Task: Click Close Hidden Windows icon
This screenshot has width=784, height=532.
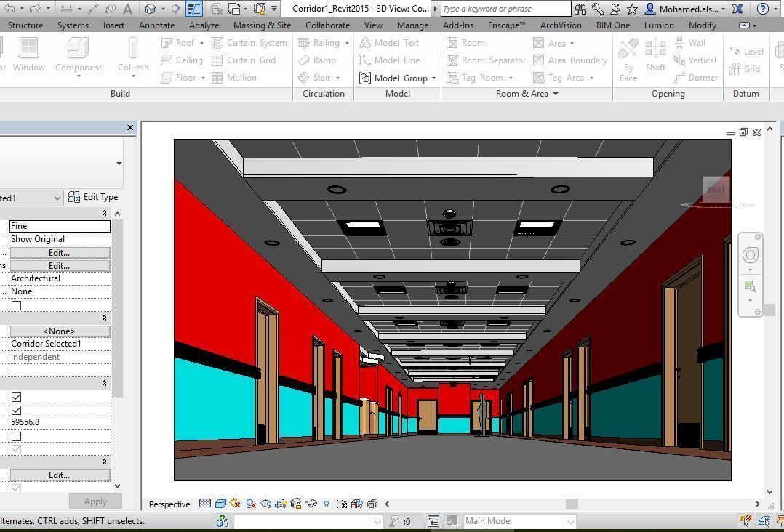Action: tap(216, 9)
